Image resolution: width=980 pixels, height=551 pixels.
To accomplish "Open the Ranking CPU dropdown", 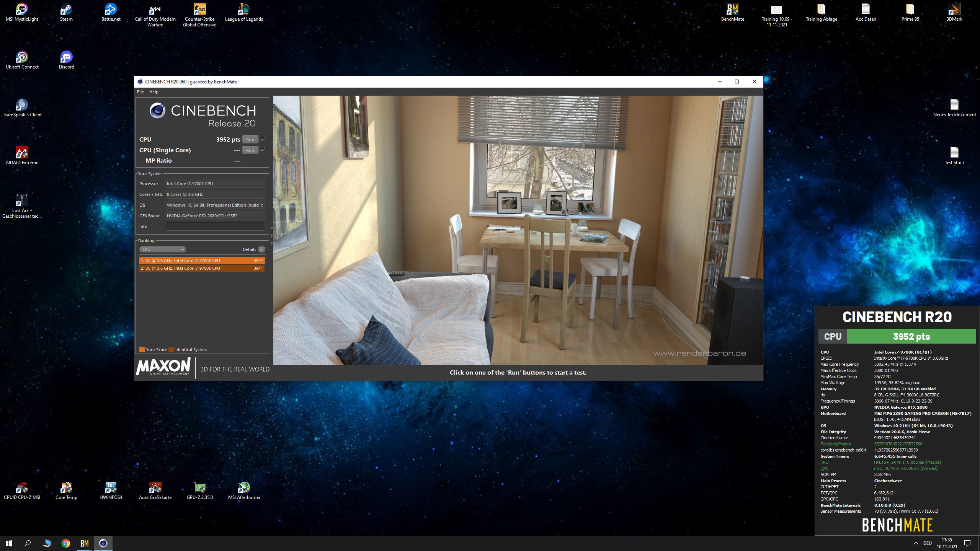I will pos(163,249).
